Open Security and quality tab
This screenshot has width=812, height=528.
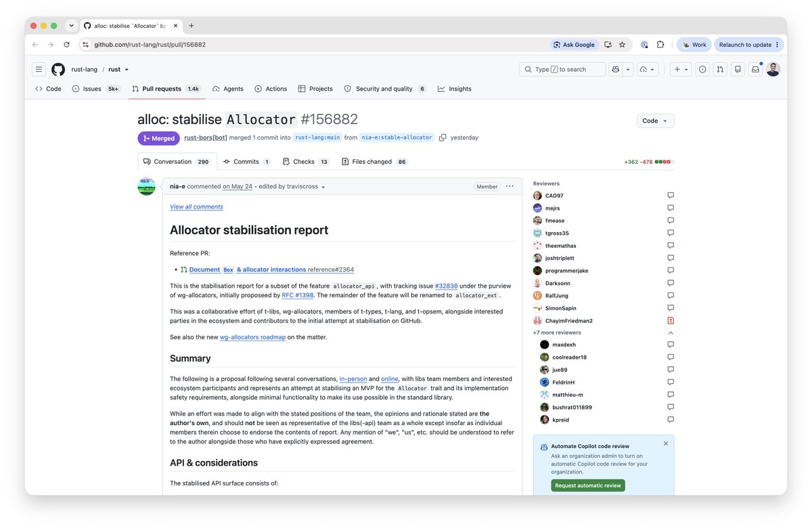click(385, 89)
